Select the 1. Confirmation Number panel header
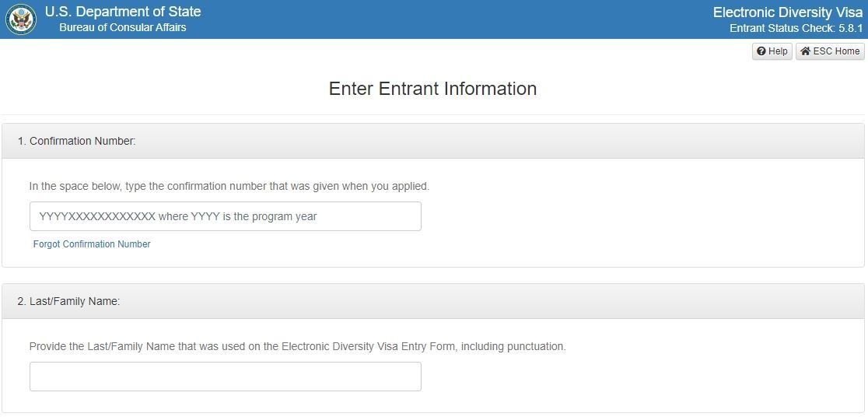Screen dimensions: 868x417 (x=433, y=142)
